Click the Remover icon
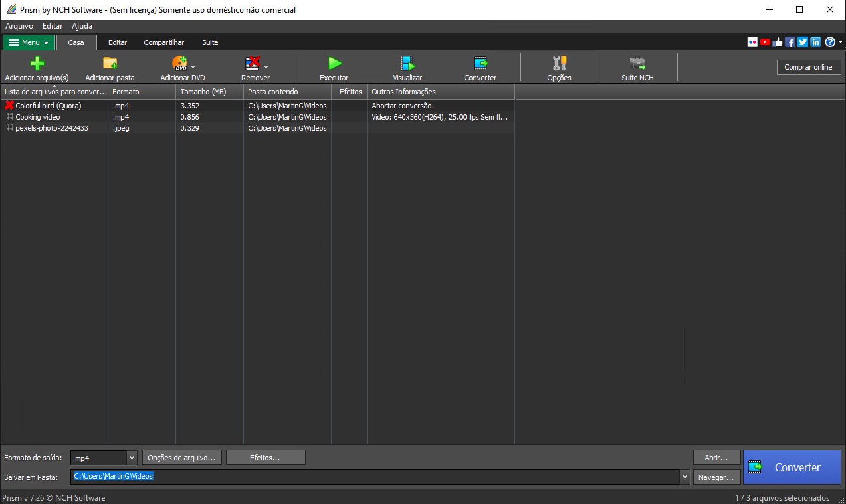 click(253, 64)
